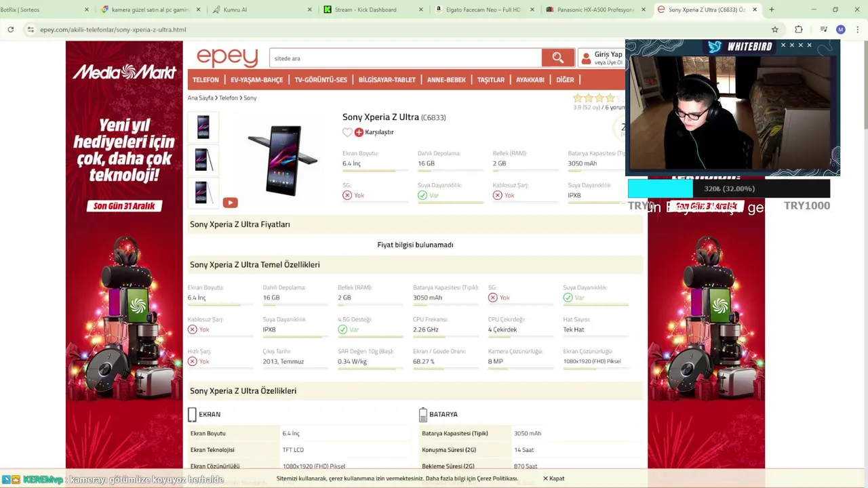Click the Giriş Yap user icon
868x488 pixels.
[x=586, y=58]
